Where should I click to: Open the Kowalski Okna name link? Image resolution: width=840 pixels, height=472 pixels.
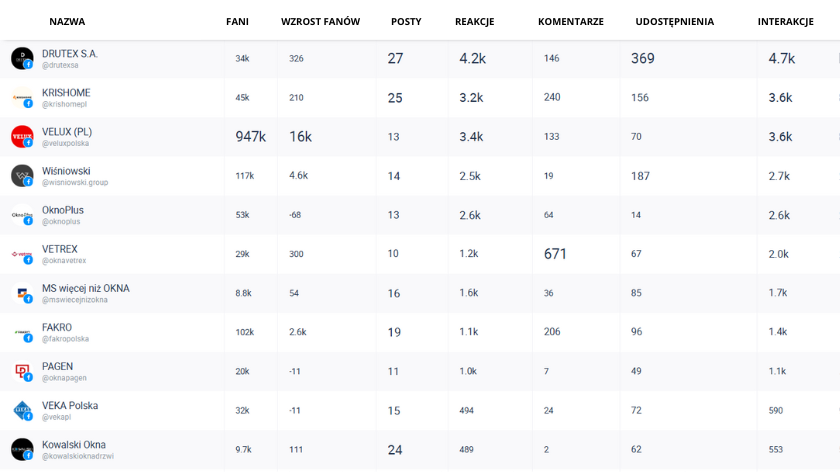click(x=73, y=444)
